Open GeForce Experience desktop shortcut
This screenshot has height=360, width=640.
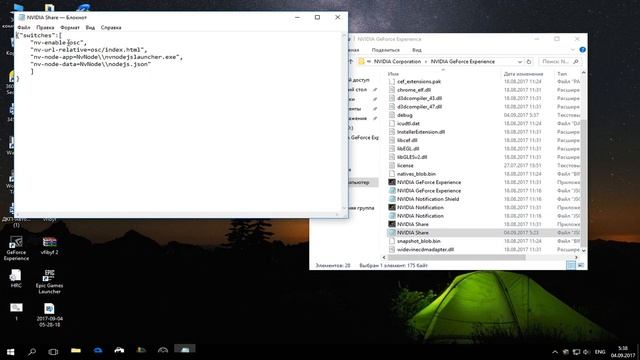pos(16,248)
